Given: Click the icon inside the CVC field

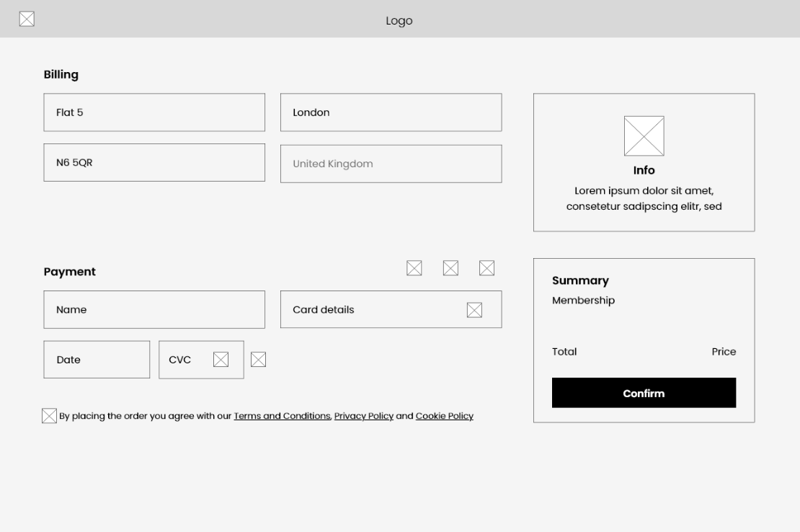Looking at the screenshot, I should 221,359.
